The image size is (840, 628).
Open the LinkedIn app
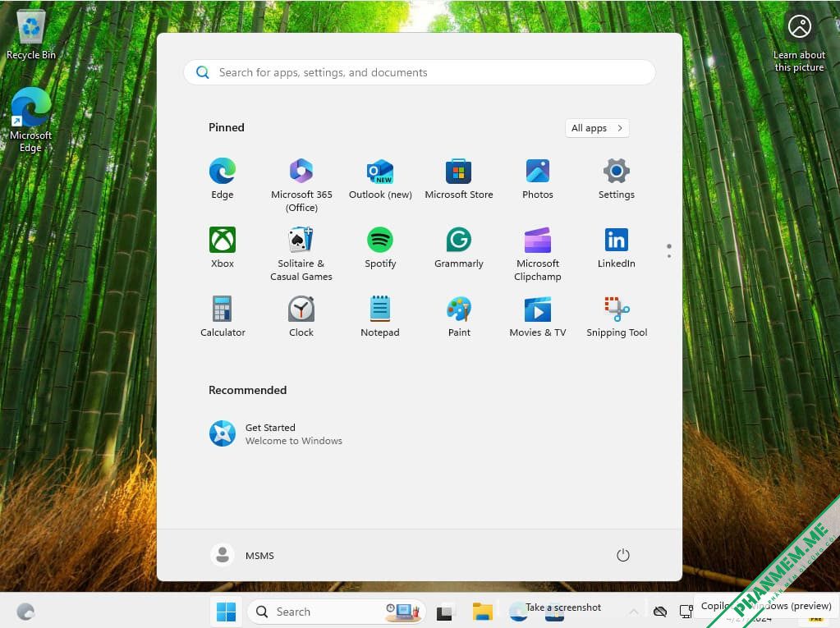[x=616, y=247]
